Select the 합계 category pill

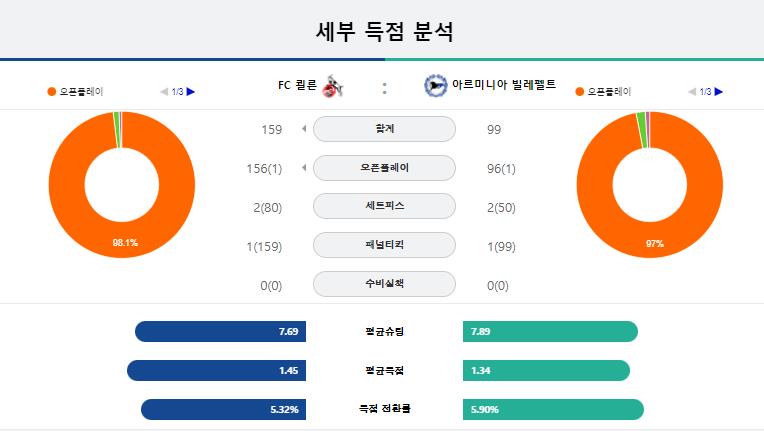[x=384, y=129]
